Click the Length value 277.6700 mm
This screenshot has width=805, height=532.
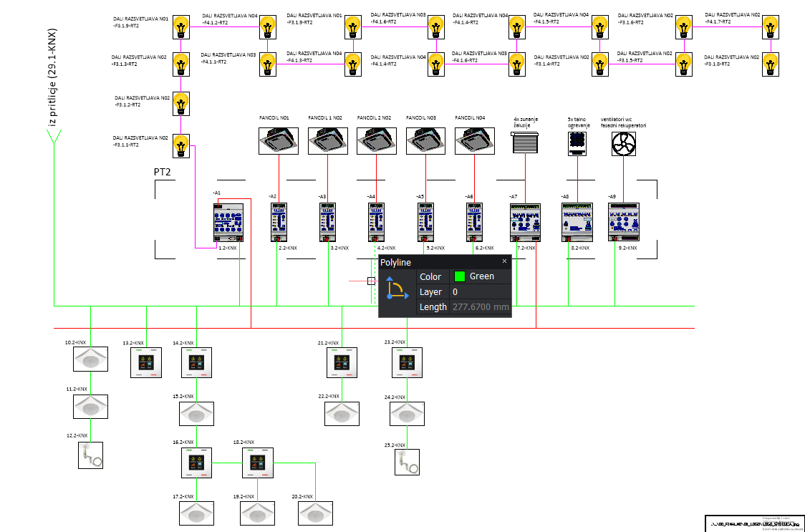coord(480,307)
